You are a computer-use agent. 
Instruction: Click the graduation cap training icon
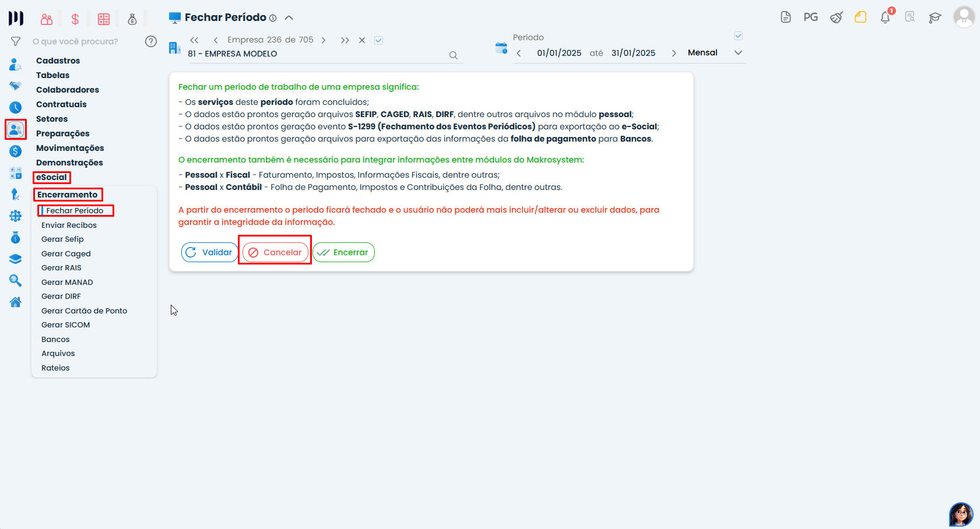click(935, 17)
